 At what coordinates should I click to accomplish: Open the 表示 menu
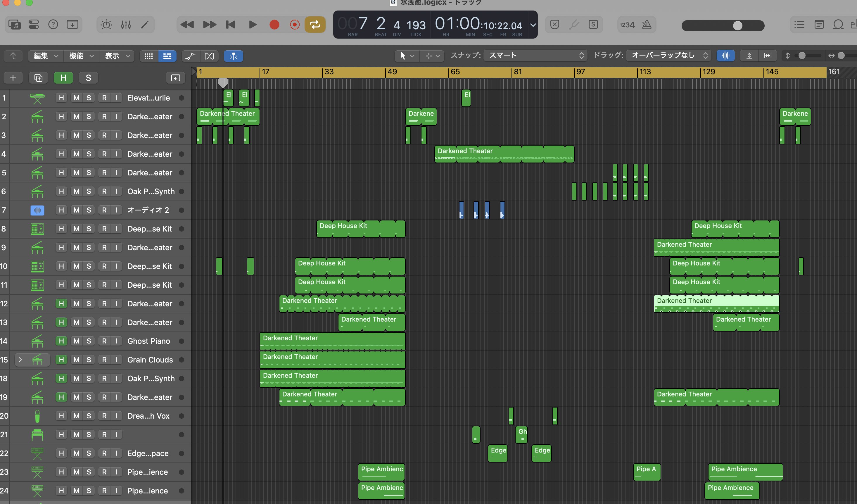click(117, 56)
